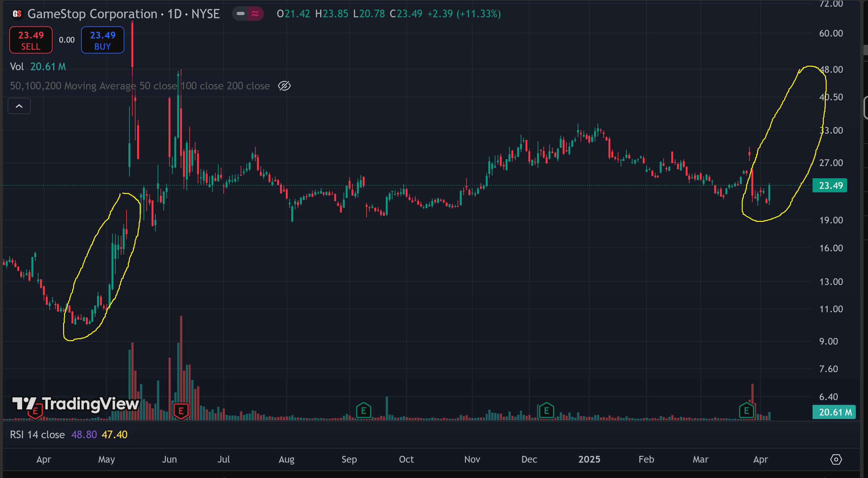Click green earnings marker in December

coord(546,411)
